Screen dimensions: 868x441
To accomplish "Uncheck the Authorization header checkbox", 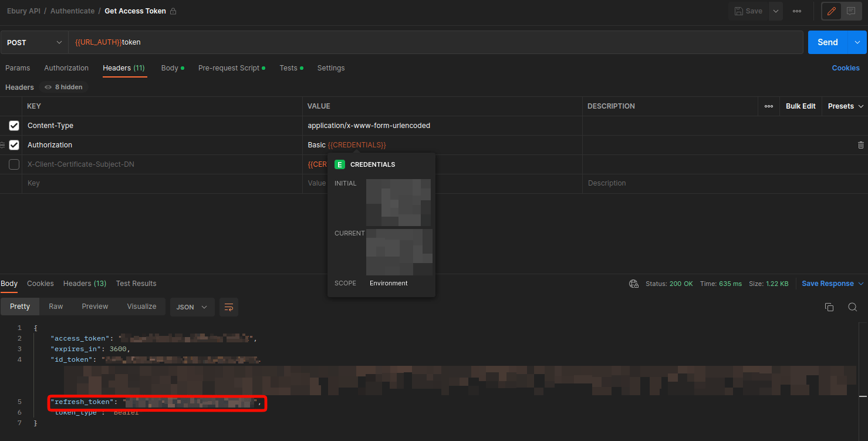I will 14,145.
